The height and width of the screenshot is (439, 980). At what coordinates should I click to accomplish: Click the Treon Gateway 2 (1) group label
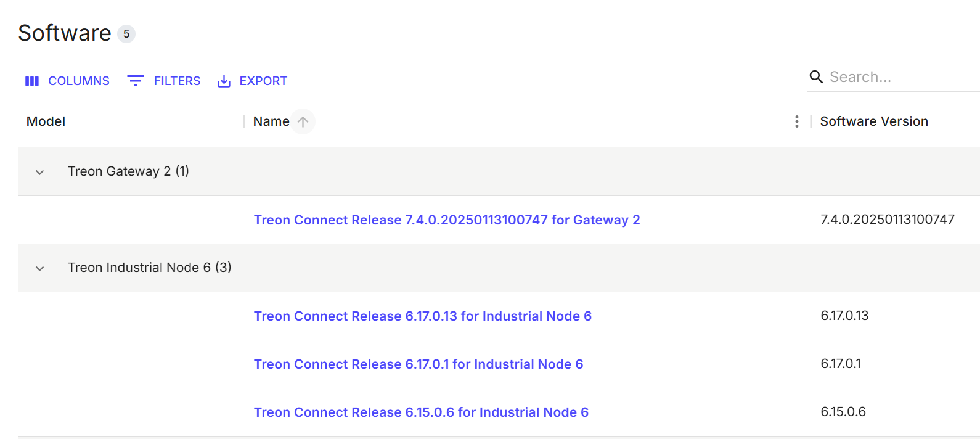pos(128,171)
